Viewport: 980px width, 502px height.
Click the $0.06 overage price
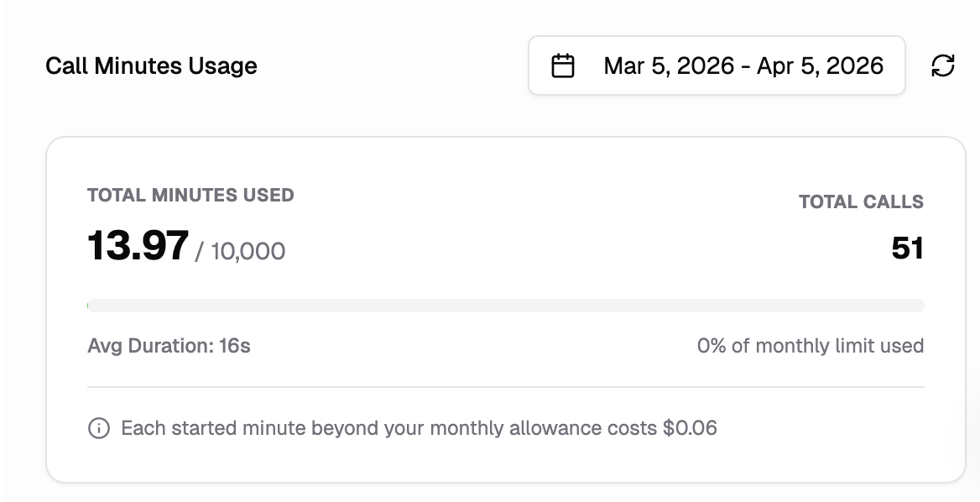tap(690, 429)
